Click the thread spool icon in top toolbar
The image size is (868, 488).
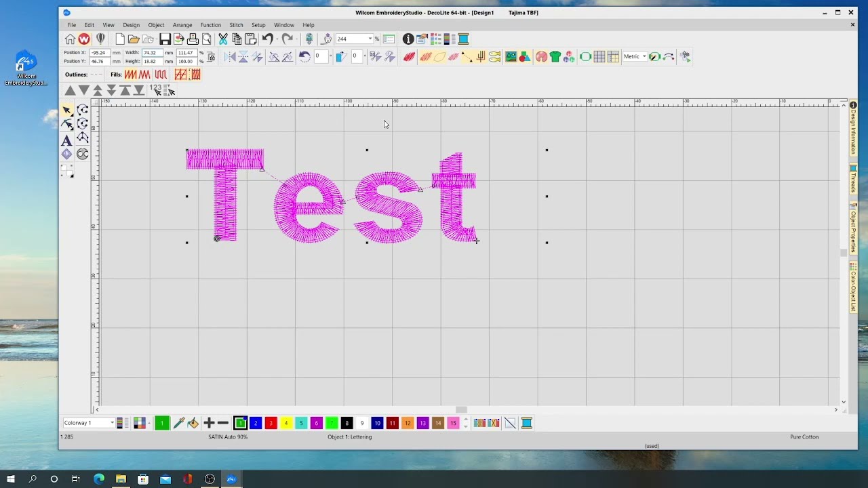point(463,39)
